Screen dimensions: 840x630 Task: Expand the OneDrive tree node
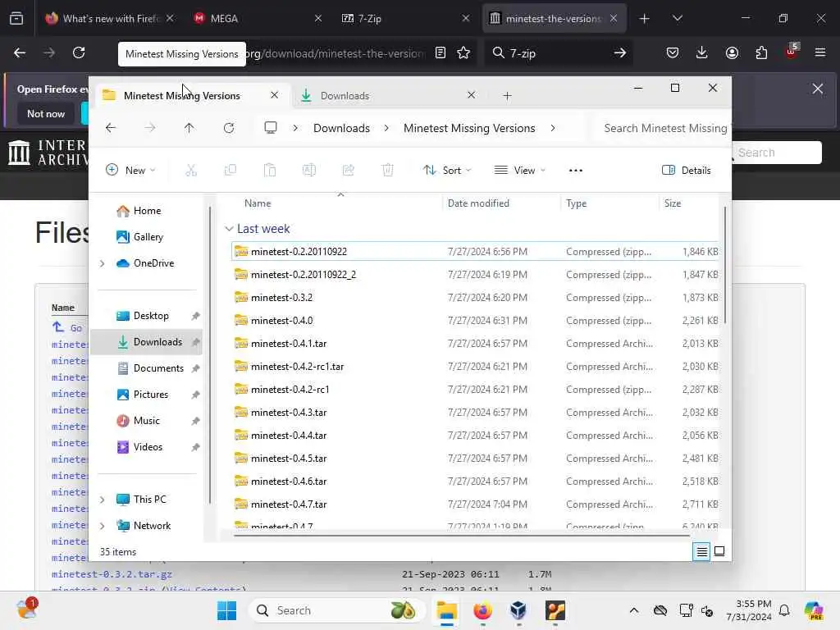point(103,263)
